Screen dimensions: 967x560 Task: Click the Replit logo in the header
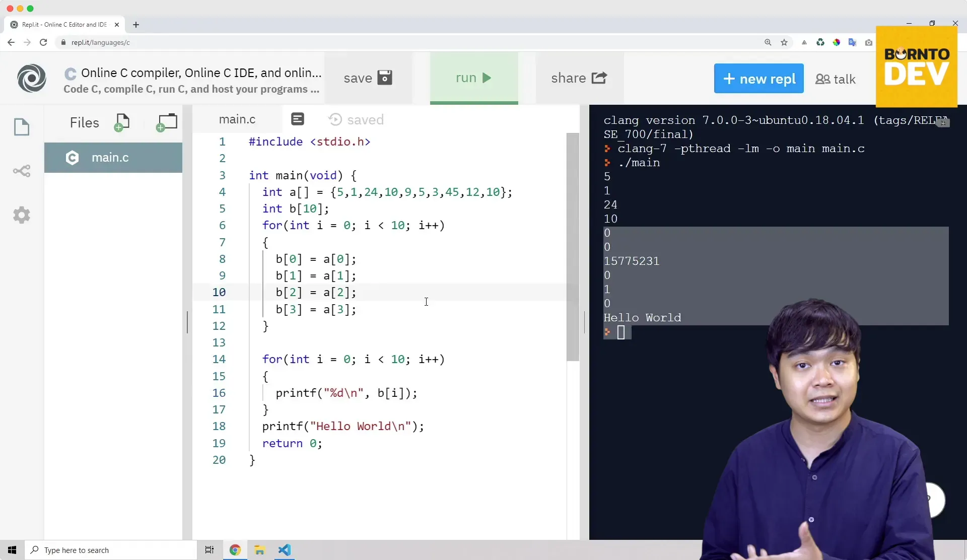[x=32, y=79]
